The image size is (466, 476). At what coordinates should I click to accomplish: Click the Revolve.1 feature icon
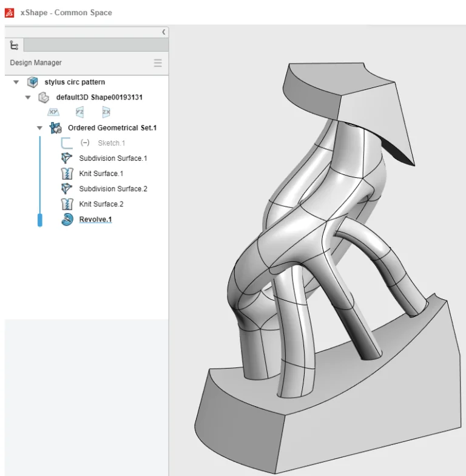67,219
